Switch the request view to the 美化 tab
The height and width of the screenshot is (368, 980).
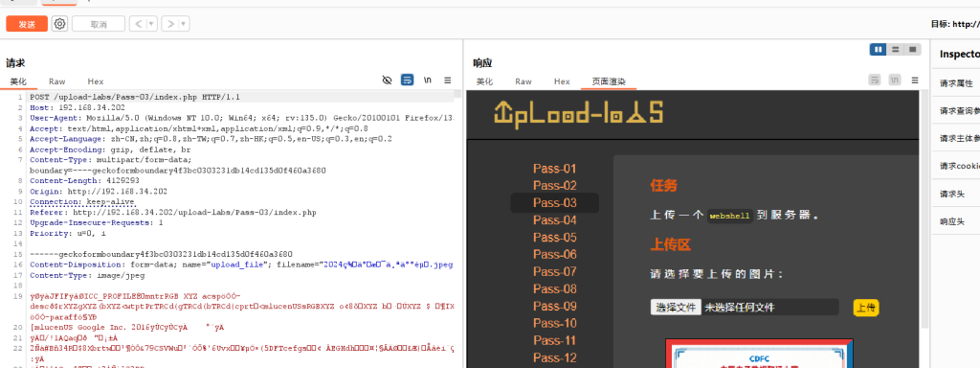click(18, 81)
